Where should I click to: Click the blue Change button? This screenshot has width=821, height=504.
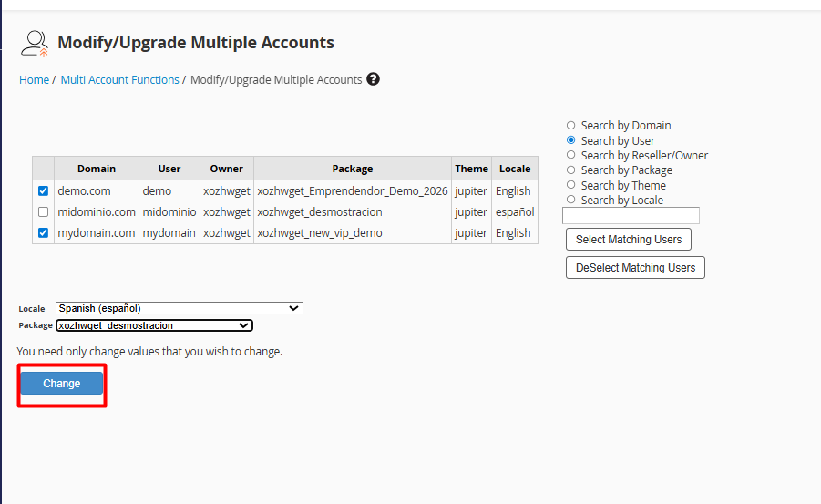click(x=62, y=384)
